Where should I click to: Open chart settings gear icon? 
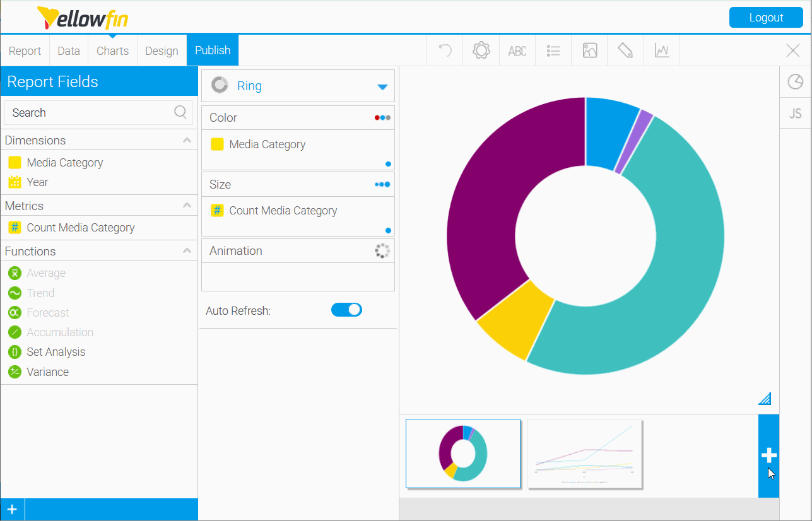(481, 50)
